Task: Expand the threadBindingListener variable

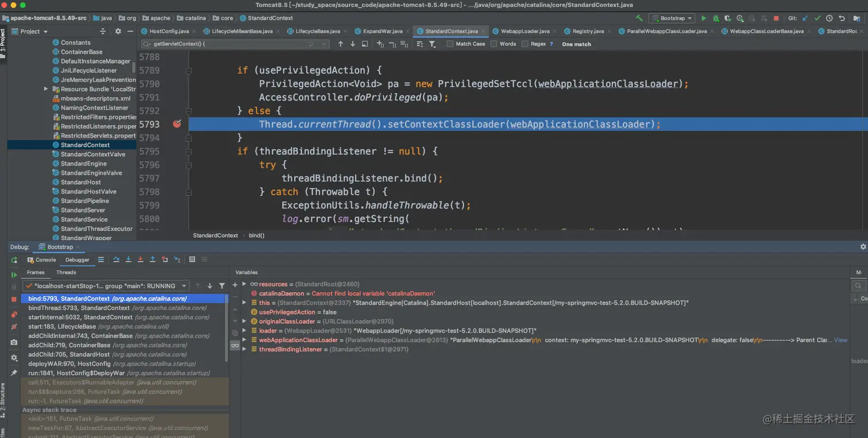Action: (244, 349)
